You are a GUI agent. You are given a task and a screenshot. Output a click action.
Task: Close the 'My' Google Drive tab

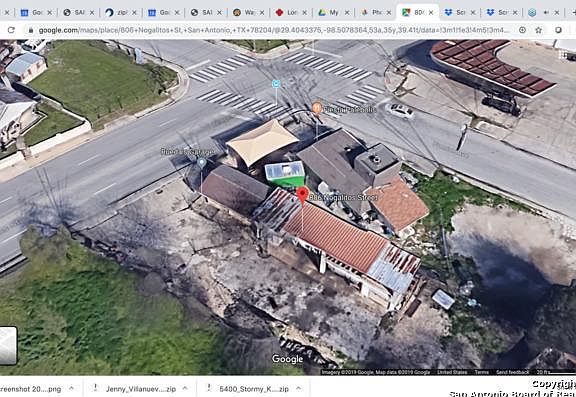coord(347,12)
